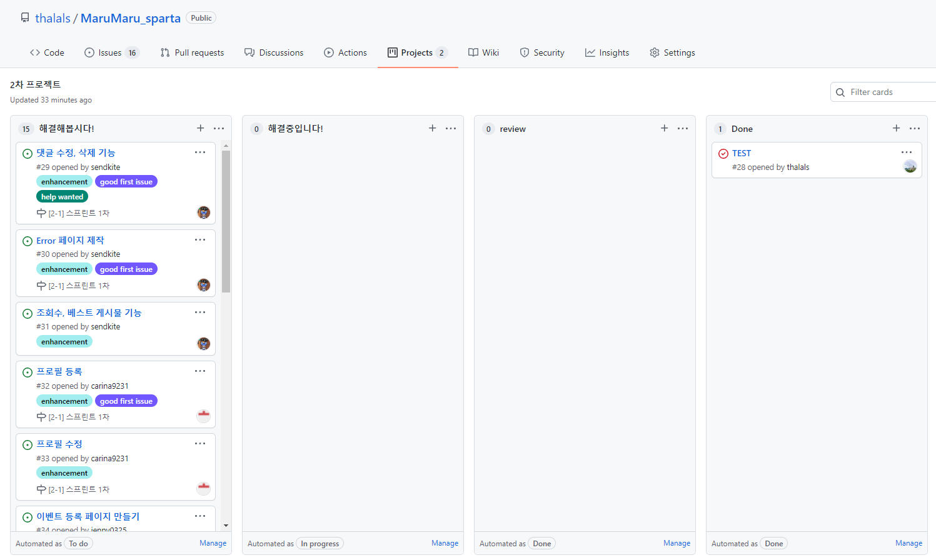Click the assignee avatar on issue #29 card
The image size is (936, 560).
pyautogui.click(x=204, y=212)
